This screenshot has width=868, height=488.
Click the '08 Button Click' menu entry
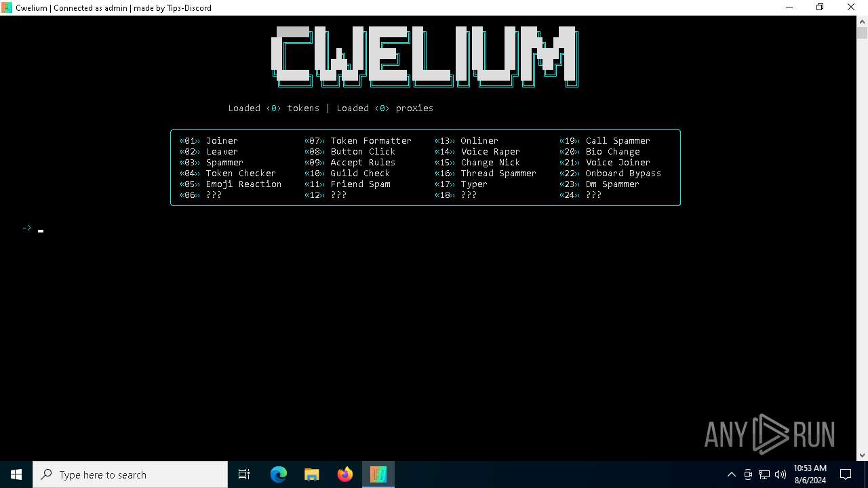point(350,152)
